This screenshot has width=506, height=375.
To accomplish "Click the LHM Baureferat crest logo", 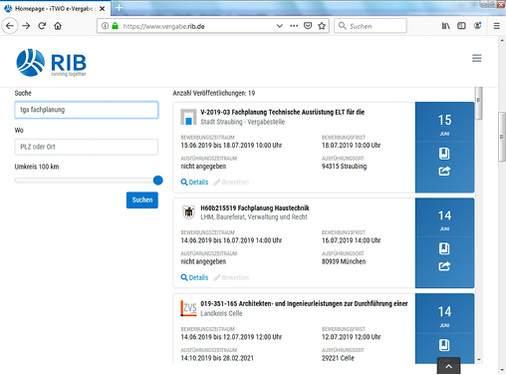I will [189, 212].
